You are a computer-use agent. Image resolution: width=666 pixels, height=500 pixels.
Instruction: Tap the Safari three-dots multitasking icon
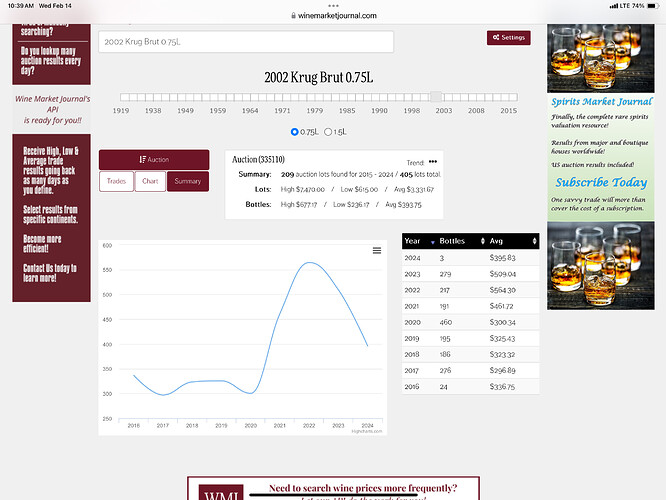pos(333,6)
